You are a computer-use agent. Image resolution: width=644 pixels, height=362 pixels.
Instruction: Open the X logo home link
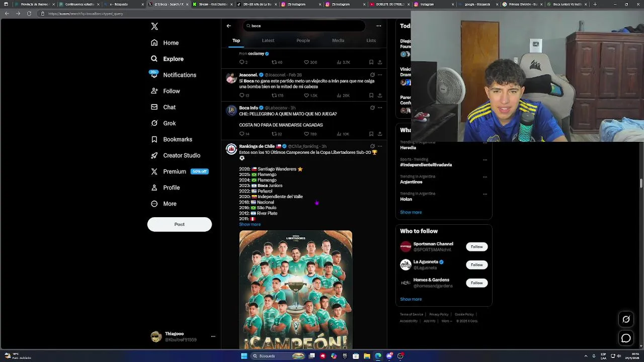[x=154, y=26]
